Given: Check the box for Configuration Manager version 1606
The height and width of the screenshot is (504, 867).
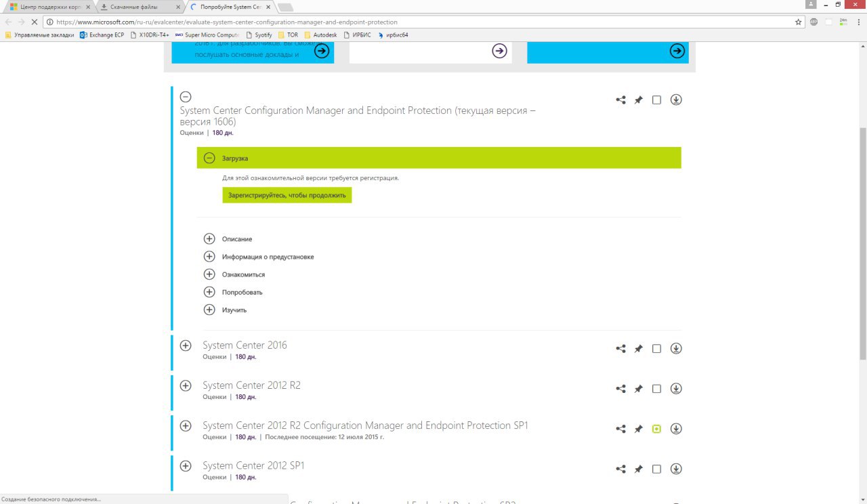Looking at the screenshot, I should pyautogui.click(x=656, y=100).
